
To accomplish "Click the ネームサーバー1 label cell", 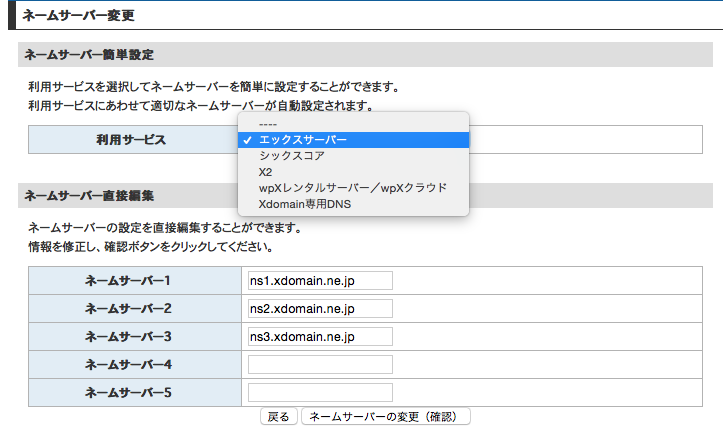I will click(135, 281).
